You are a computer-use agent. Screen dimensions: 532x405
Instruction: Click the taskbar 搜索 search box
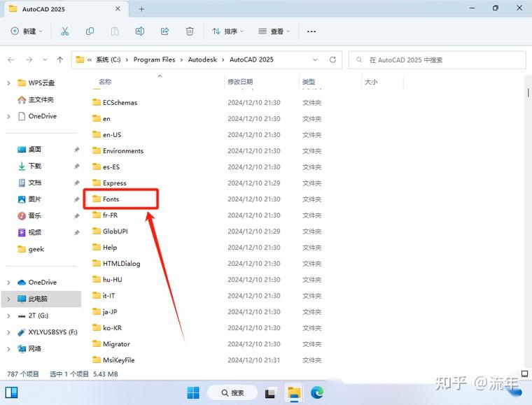[x=232, y=393]
